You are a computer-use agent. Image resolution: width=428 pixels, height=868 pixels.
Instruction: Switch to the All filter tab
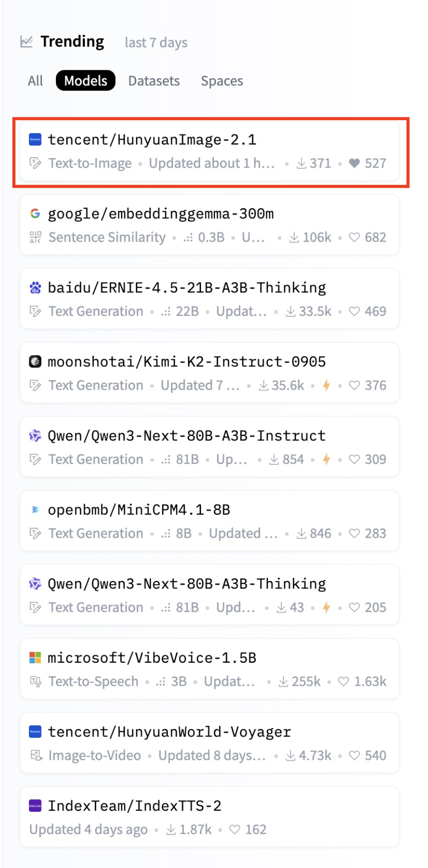(x=35, y=81)
